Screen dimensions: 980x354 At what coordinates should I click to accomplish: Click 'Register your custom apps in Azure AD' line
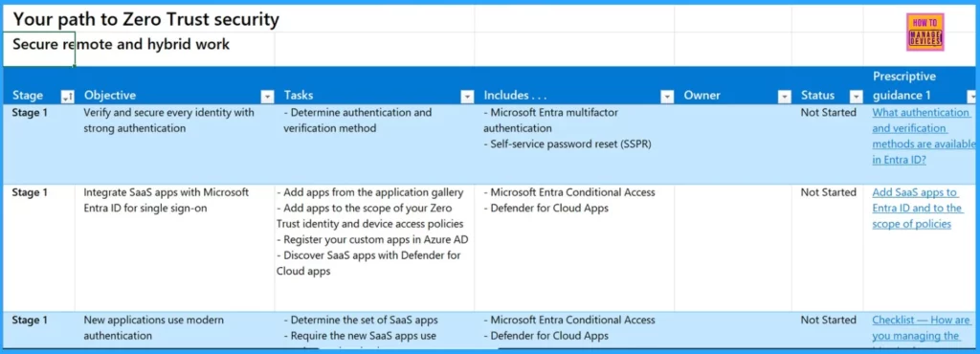coord(372,240)
